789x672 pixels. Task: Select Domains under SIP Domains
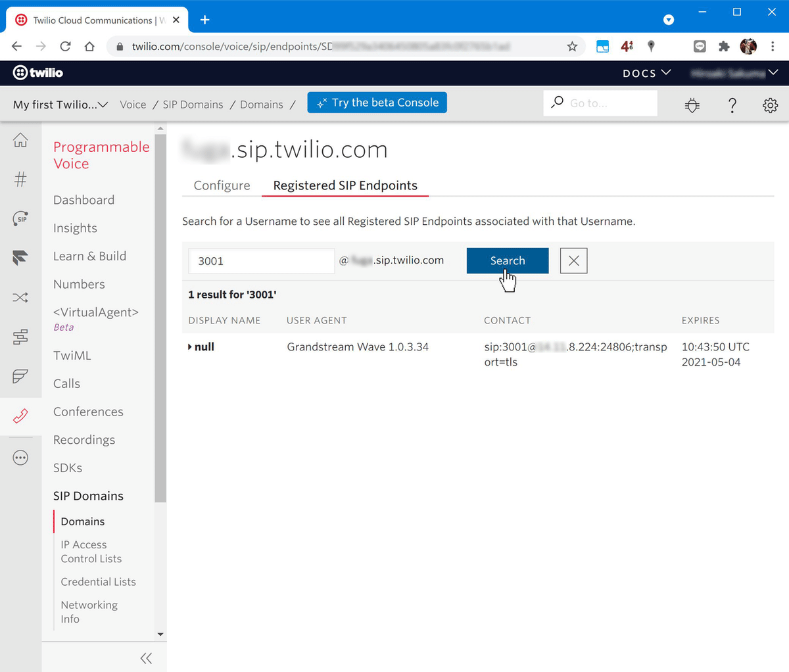click(83, 521)
